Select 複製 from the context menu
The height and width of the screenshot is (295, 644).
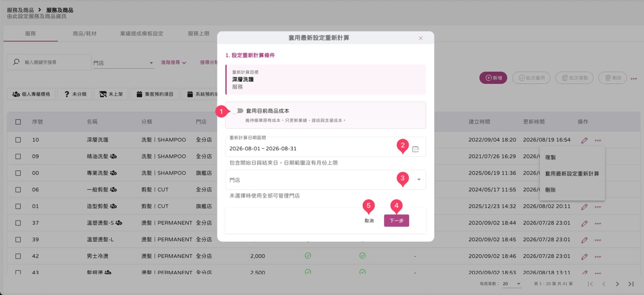(x=572, y=157)
